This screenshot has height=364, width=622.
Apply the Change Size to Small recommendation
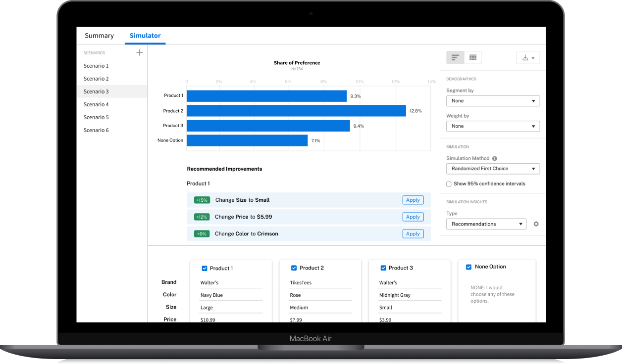pos(413,200)
